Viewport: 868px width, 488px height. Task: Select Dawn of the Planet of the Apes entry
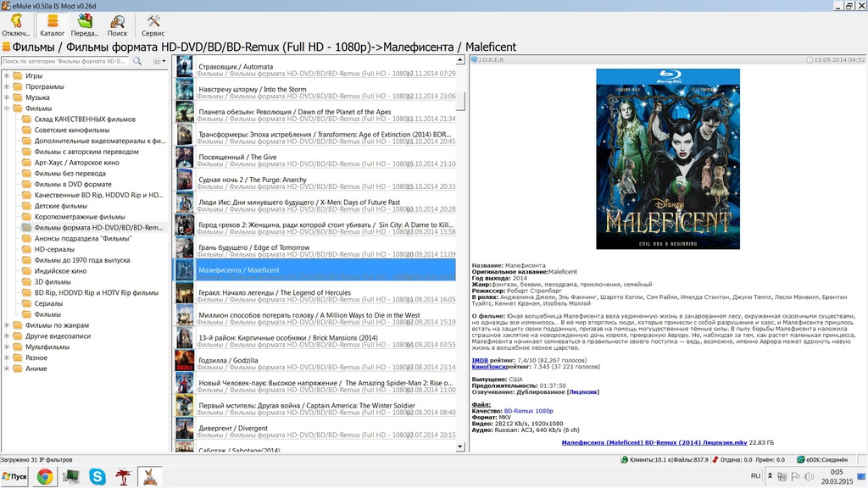point(316,112)
